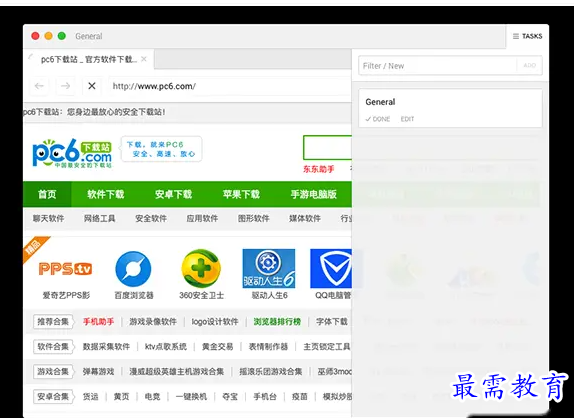Stop page loading with the X button
Screen dimensions: 574x418
92,86
